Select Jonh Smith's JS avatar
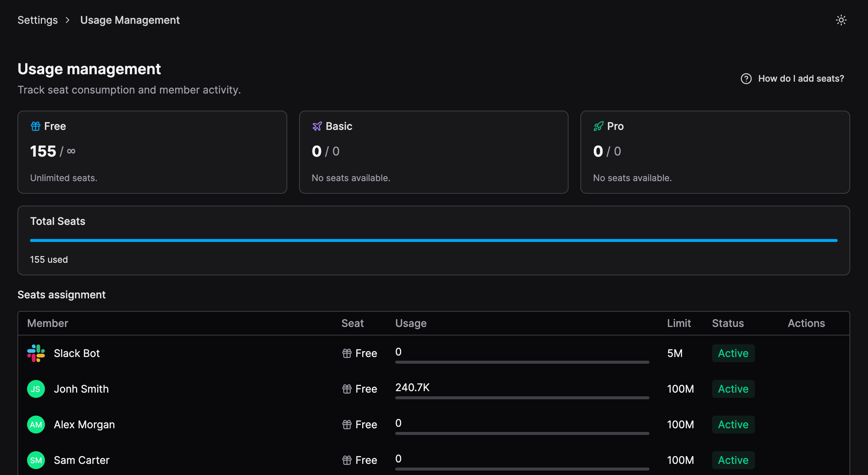868x475 pixels. 36,389
